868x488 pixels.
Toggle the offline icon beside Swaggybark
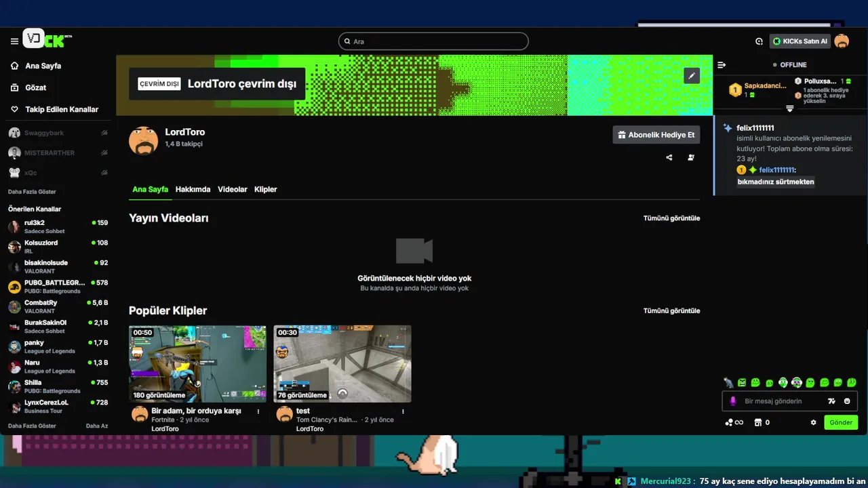click(x=104, y=133)
